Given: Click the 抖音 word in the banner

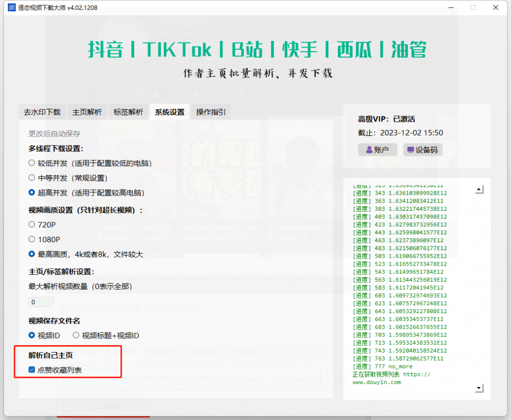Looking at the screenshot, I should [106, 49].
